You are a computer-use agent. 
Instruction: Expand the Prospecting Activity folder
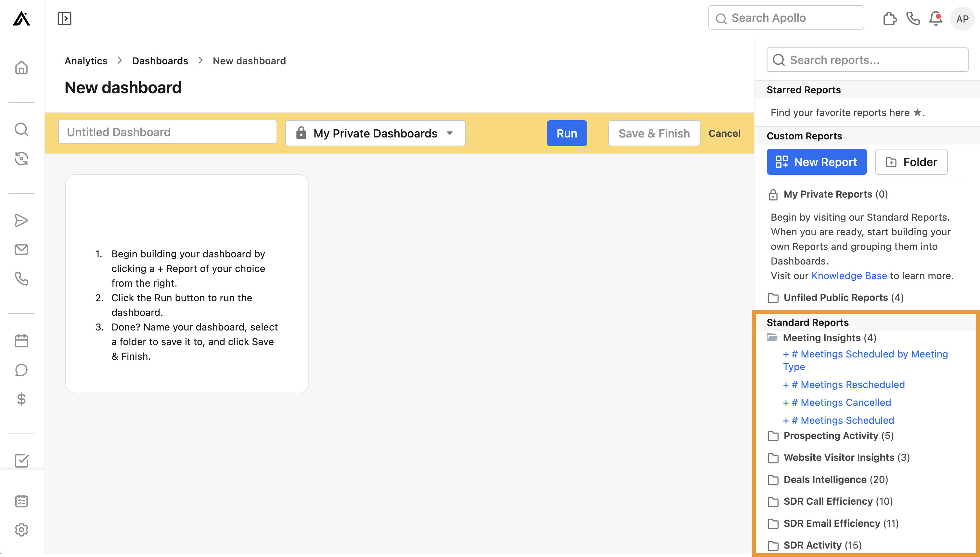click(831, 436)
